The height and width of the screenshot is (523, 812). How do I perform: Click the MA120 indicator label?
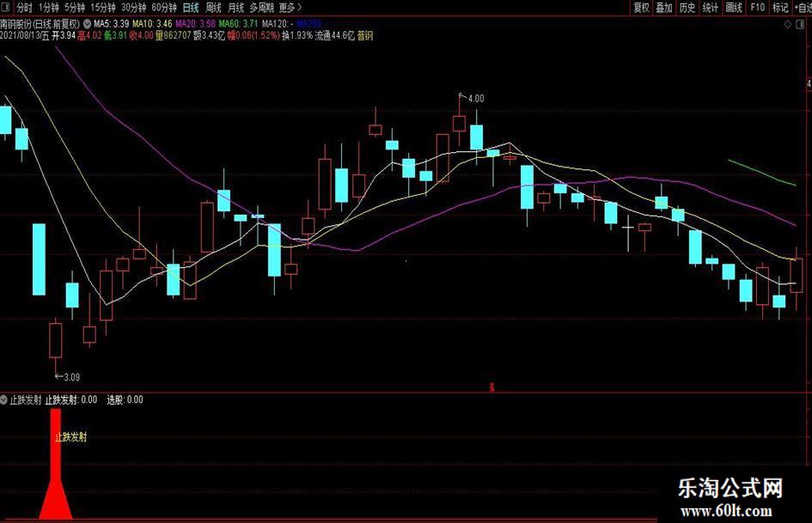[278, 24]
